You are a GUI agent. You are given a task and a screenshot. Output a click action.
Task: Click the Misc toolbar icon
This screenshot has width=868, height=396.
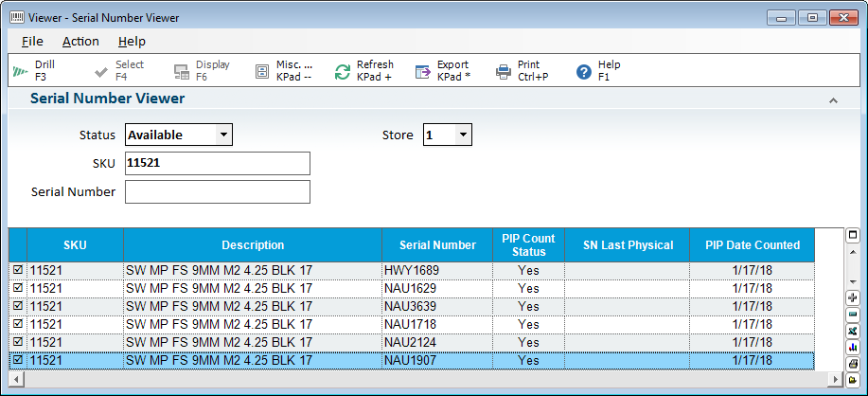click(x=262, y=71)
